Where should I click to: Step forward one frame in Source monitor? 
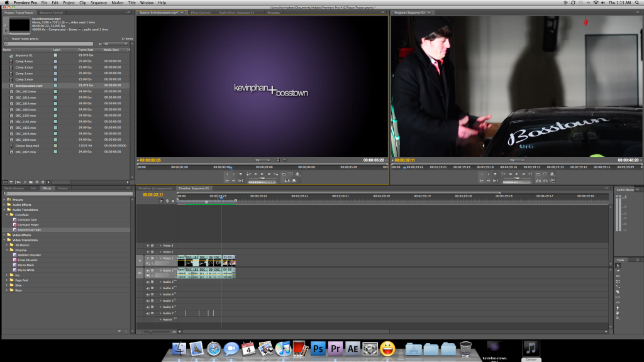[x=269, y=174]
